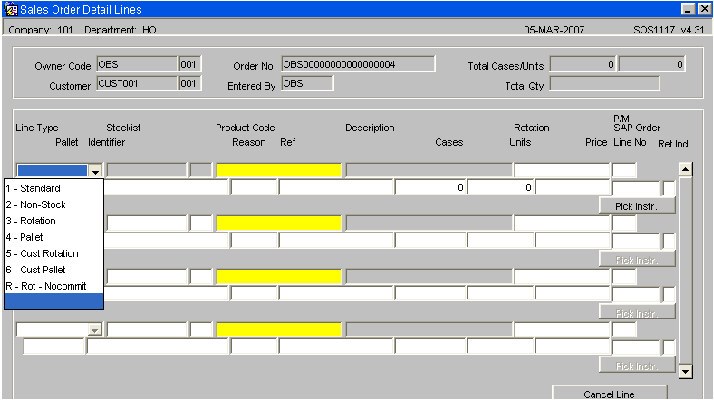The width and height of the screenshot is (714, 400).
Task: Select the blank highlighted entry in dropdown list
Action: (x=54, y=301)
